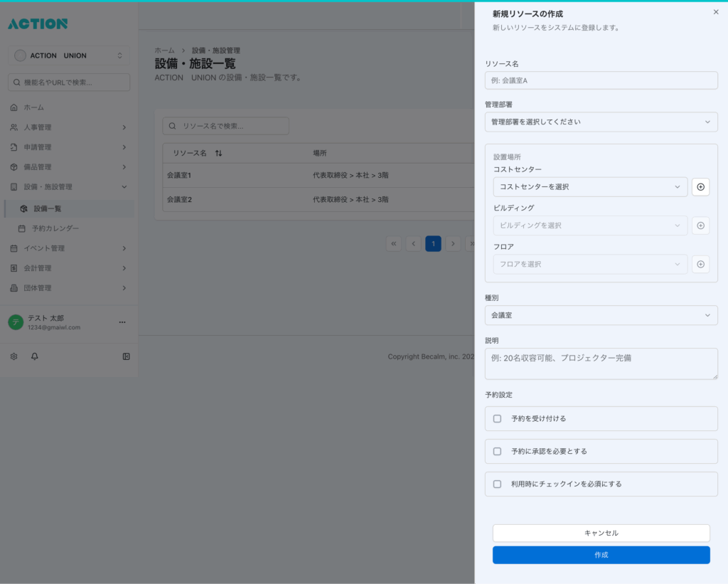The width and height of the screenshot is (728, 584).
Task: Check 利用時にチェックインを必須にする option
Action: [x=497, y=484]
